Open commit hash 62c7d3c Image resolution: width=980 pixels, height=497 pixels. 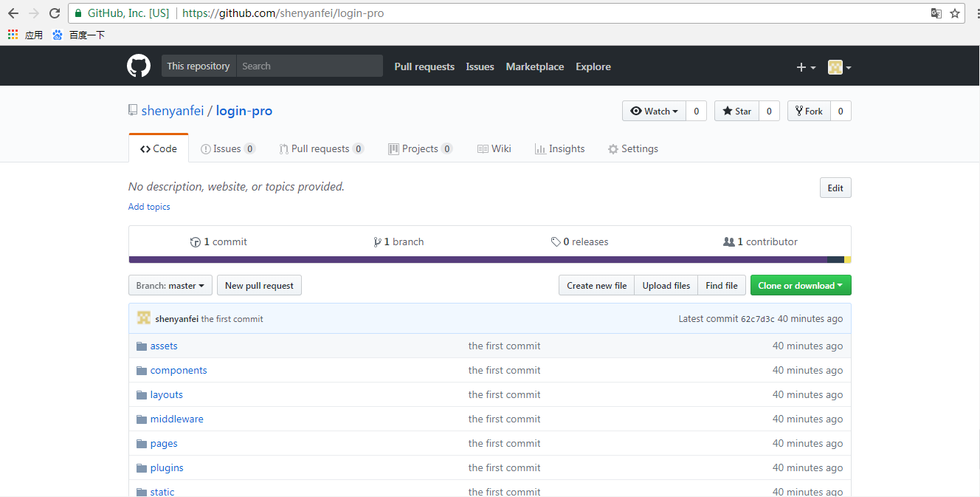758,319
